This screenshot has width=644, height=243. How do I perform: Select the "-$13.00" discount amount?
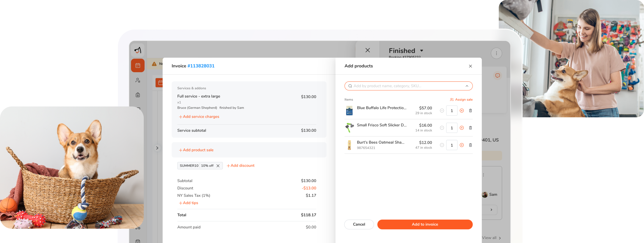coord(309,188)
